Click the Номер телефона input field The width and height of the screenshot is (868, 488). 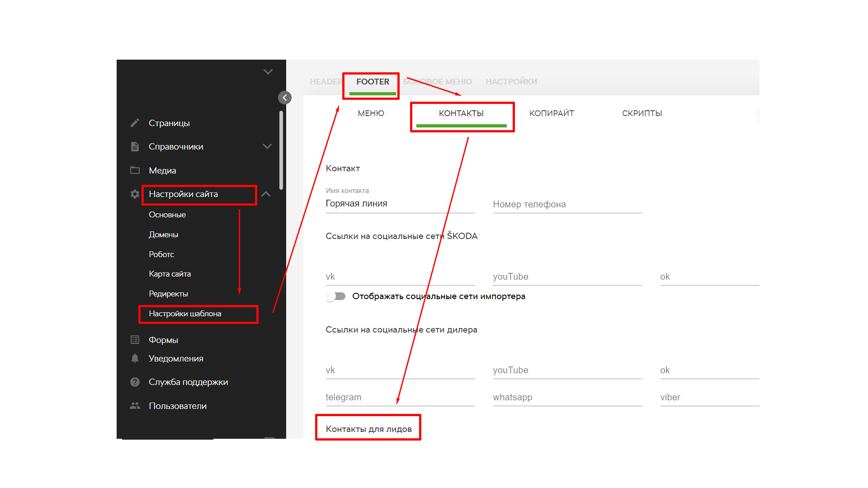[567, 204]
